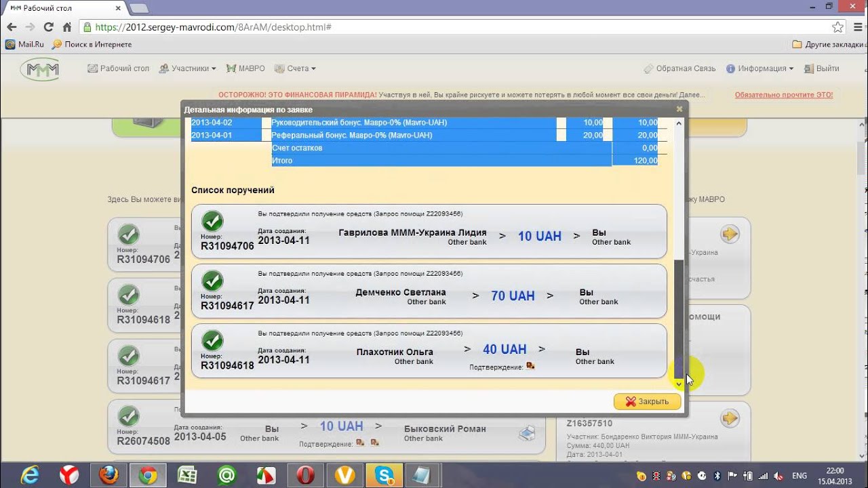This screenshot has height=488, width=868.
Task: Open a new Chrome tab
Action: point(138,8)
